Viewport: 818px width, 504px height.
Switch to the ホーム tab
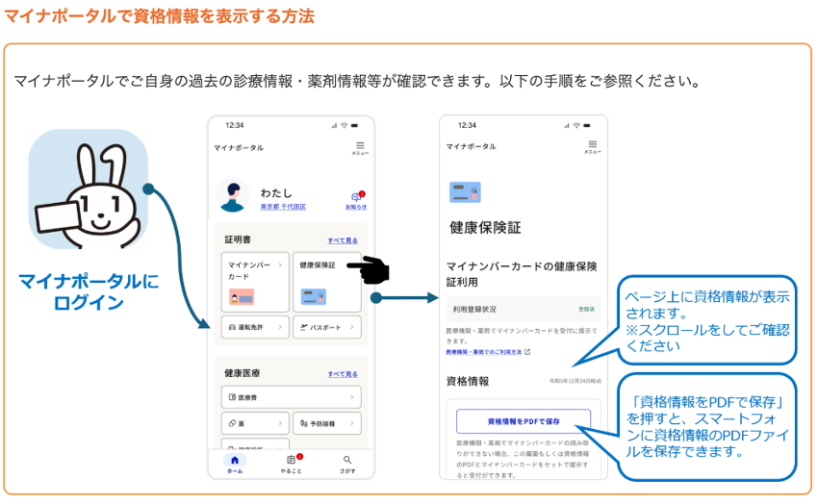tap(235, 464)
